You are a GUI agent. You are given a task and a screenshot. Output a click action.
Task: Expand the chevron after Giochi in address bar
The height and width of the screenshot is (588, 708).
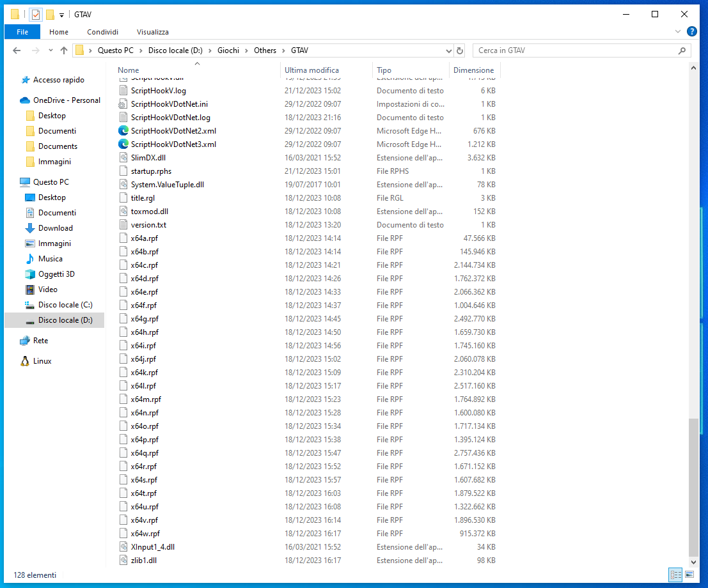[x=246, y=50]
